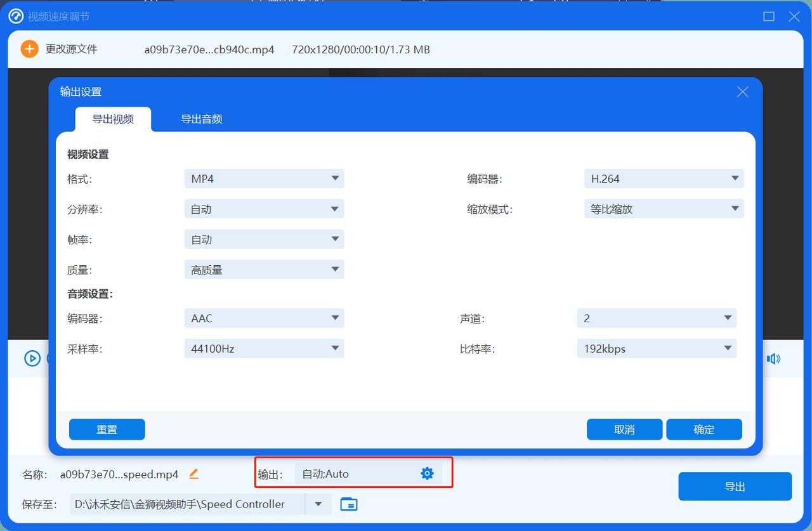Image resolution: width=812 pixels, height=531 pixels.
Task: Click the play button to preview the video
Action: pyautogui.click(x=32, y=358)
